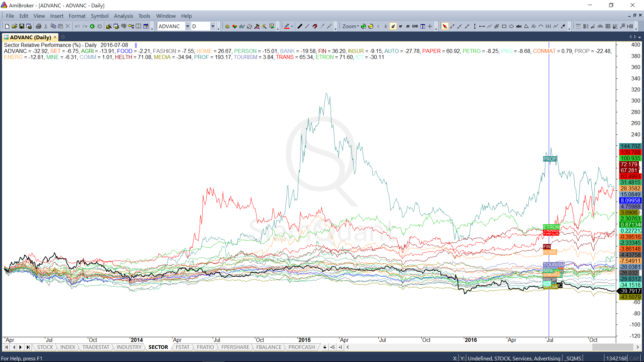Click the horizontal chart scrollbar thumb
The width and height of the screenshot is (644, 362).
pos(612,347)
